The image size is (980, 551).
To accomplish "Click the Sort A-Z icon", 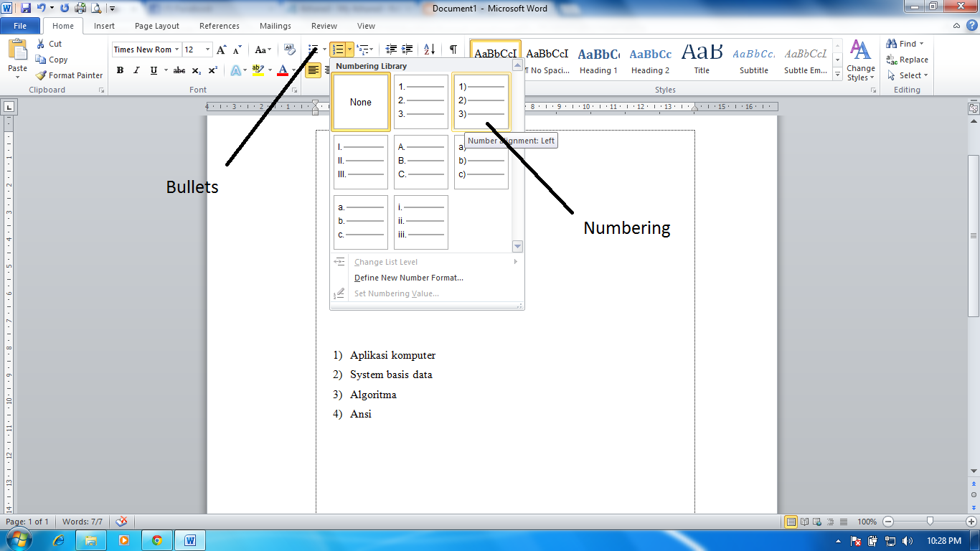I will pos(429,50).
